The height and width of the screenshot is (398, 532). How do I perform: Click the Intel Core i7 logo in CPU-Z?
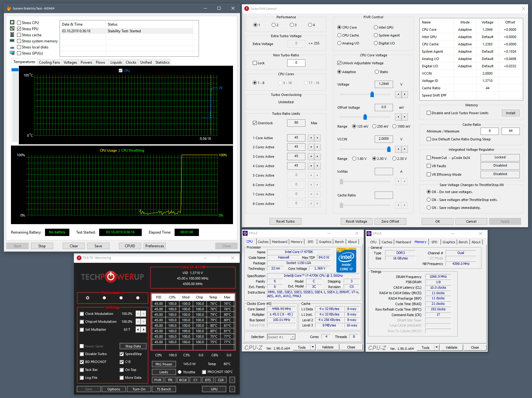pos(346,260)
